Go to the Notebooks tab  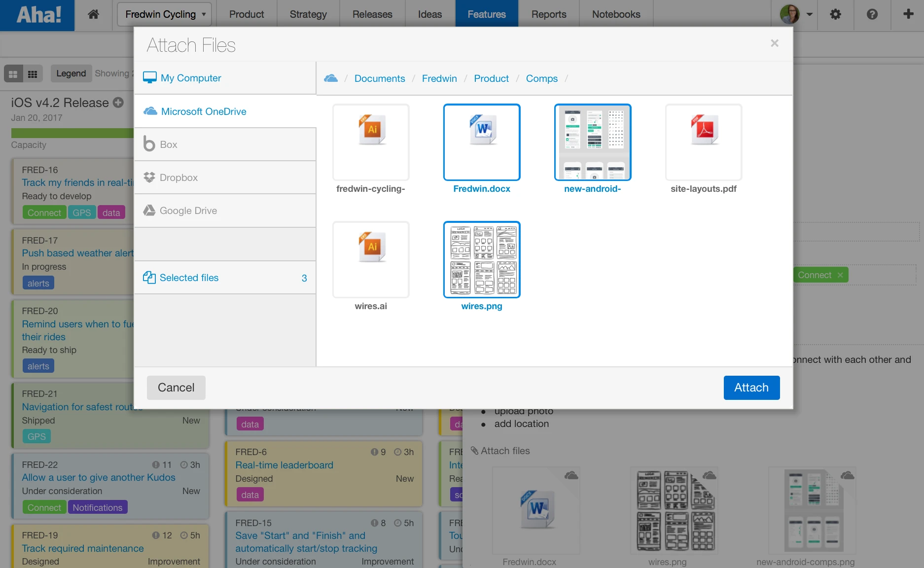click(x=616, y=14)
